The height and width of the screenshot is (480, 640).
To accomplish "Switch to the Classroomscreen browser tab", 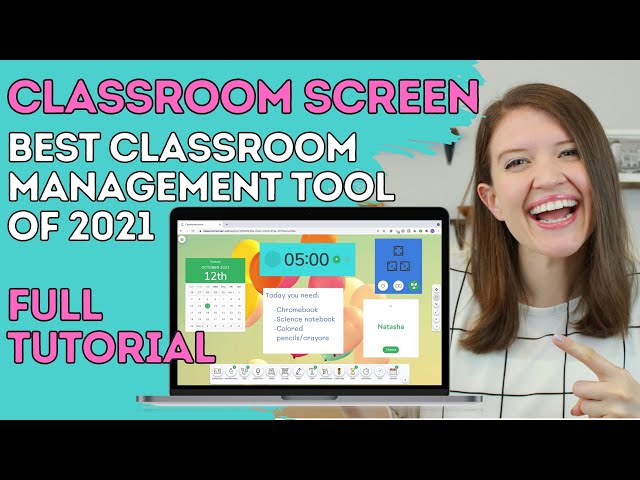I will coord(200,224).
